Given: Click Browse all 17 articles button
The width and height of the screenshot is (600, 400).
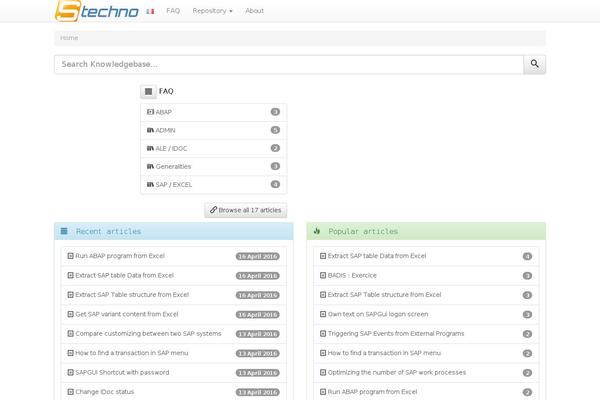Looking at the screenshot, I should [x=246, y=210].
